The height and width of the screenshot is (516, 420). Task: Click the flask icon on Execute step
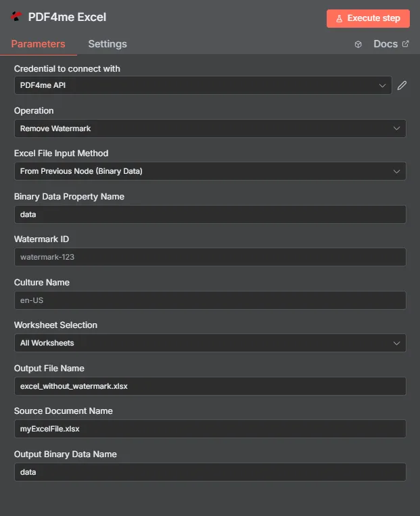pos(340,18)
